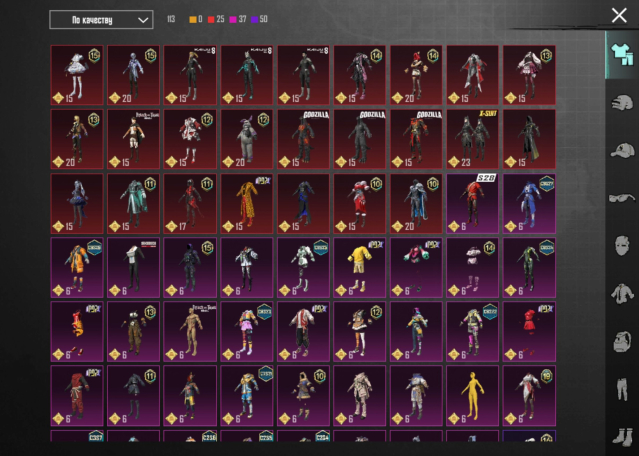Click the red quality counter showing 25

[x=216, y=19]
